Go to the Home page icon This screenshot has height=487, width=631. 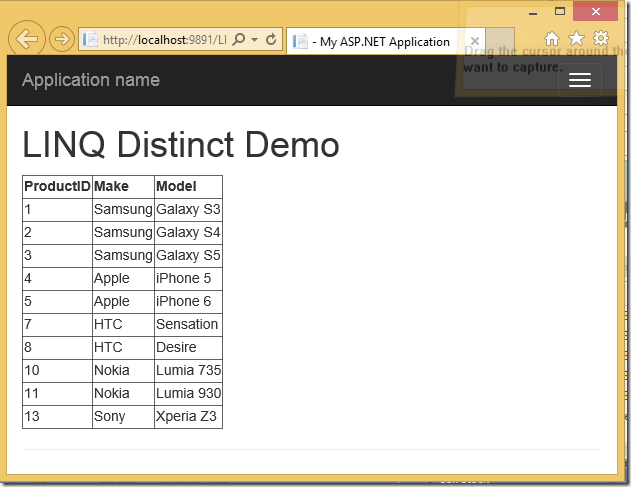tap(552, 39)
